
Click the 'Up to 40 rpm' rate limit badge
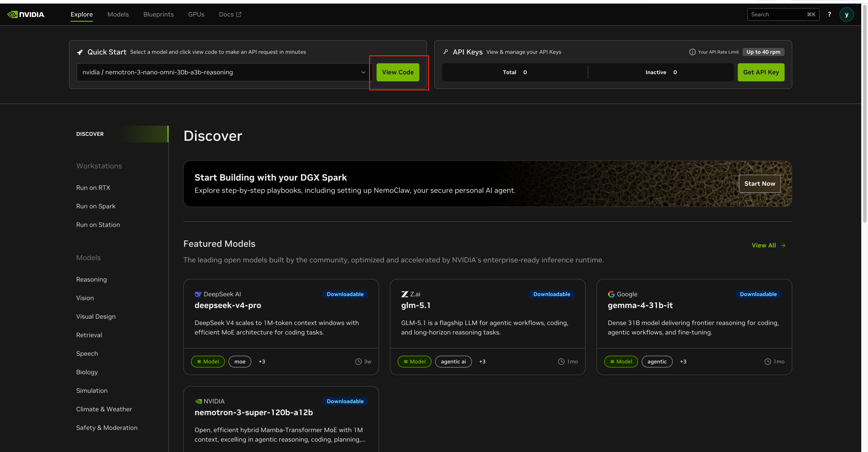click(x=763, y=52)
